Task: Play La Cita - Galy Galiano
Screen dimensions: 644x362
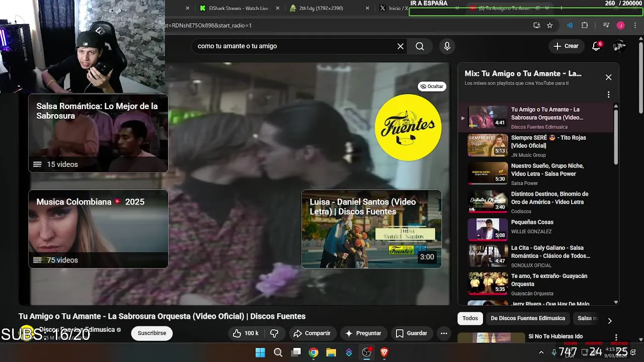Action: coord(536,256)
